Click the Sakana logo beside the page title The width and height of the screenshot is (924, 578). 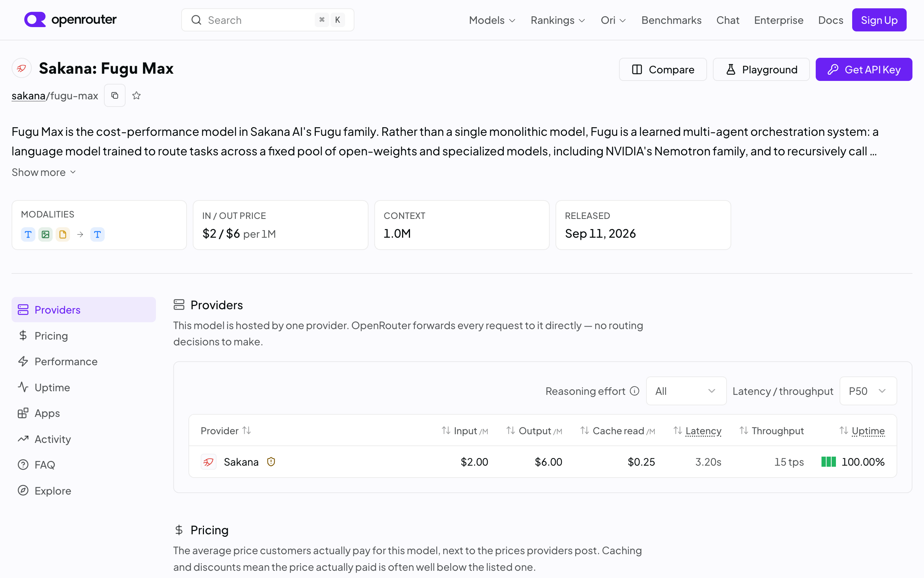21,68
